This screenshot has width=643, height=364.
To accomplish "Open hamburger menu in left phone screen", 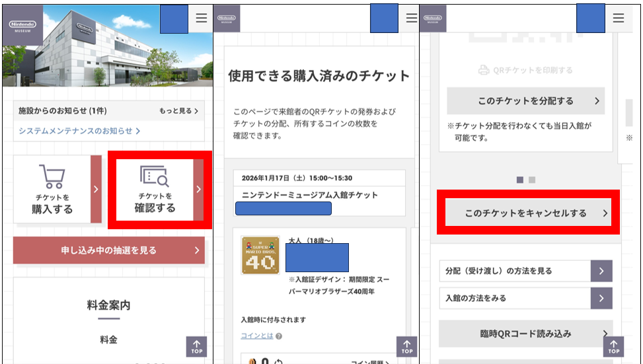I will point(201,18).
